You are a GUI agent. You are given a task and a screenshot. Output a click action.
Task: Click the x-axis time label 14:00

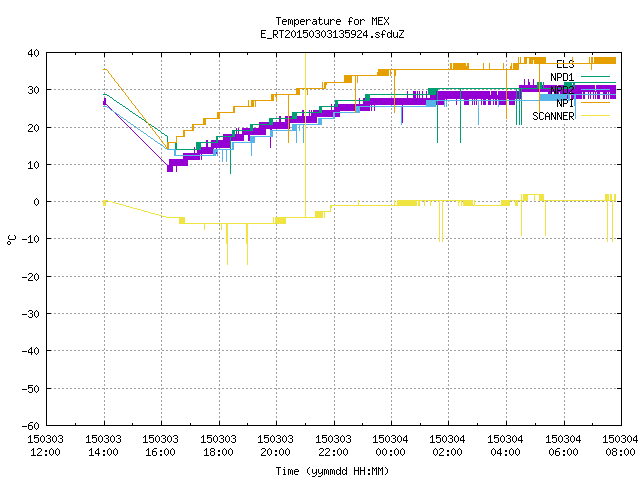coord(104,452)
